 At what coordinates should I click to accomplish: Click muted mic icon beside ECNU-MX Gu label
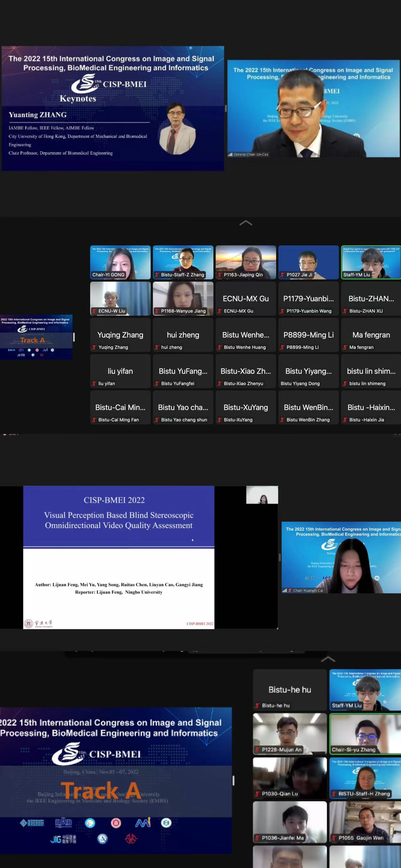point(220,311)
